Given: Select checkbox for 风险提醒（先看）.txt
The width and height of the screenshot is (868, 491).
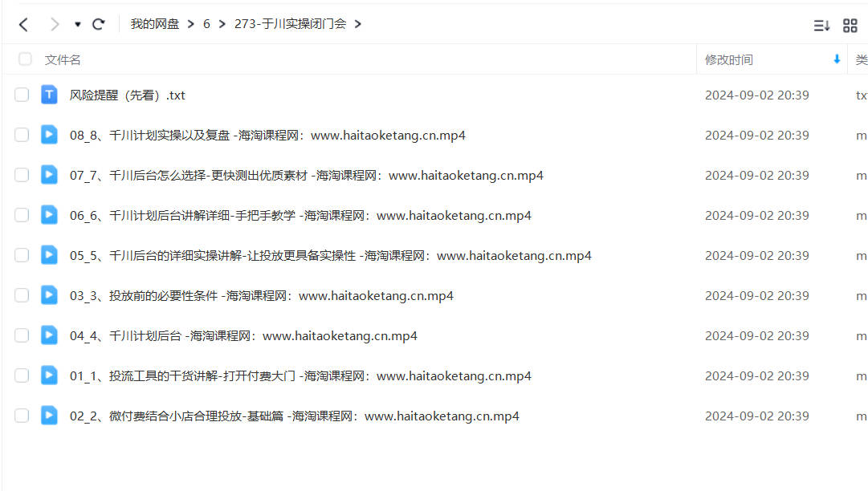Looking at the screenshot, I should pyautogui.click(x=22, y=95).
